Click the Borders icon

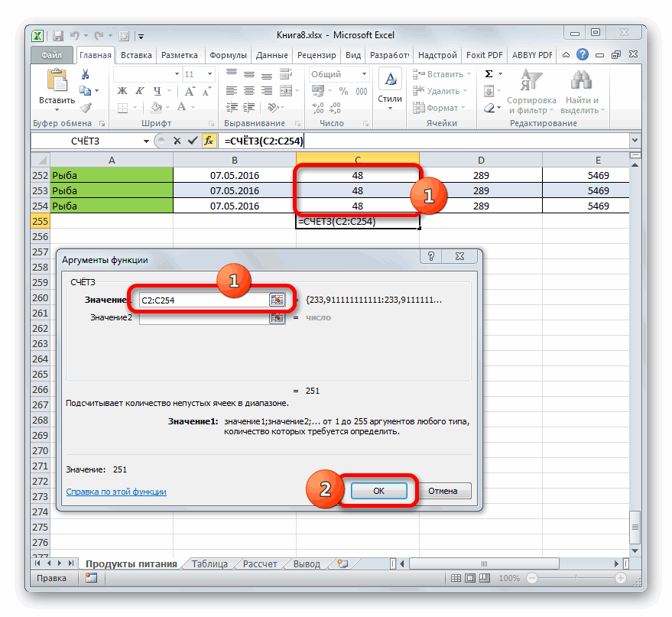point(123,107)
